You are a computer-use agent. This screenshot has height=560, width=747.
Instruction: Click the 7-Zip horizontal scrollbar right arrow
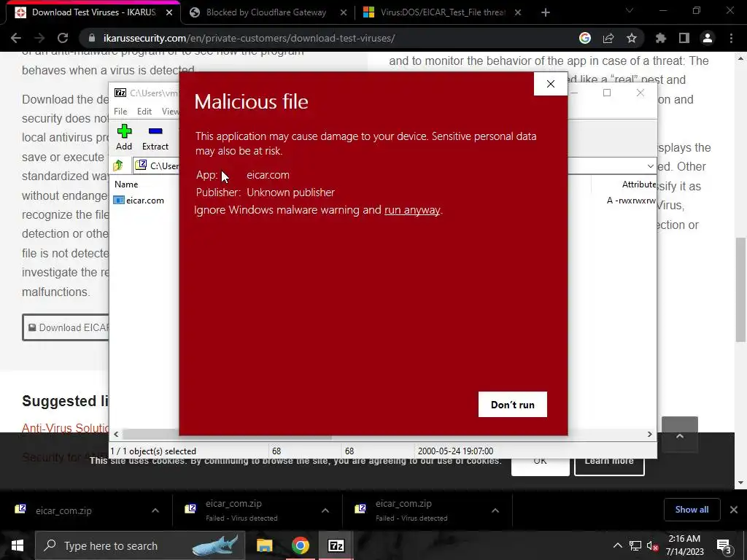pyautogui.click(x=649, y=435)
